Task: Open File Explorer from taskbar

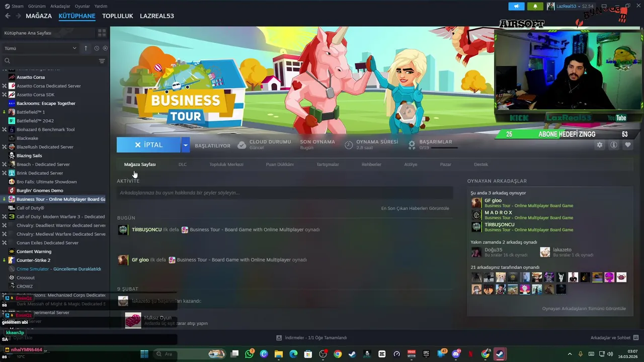Action: [x=279, y=354]
